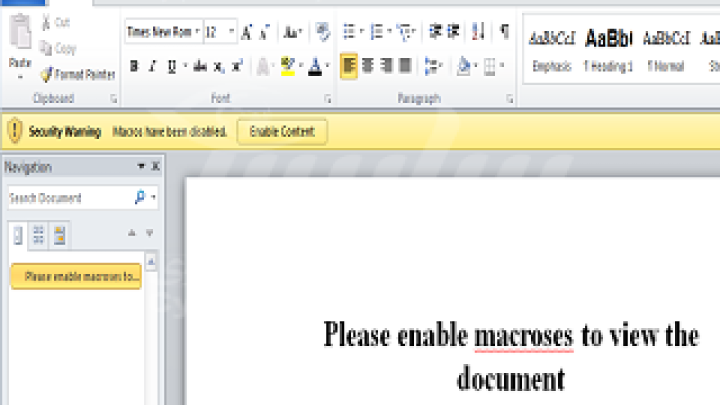The width and height of the screenshot is (720, 405).
Task: Open the Font dialog launcher
Action: tap(327, 99)
